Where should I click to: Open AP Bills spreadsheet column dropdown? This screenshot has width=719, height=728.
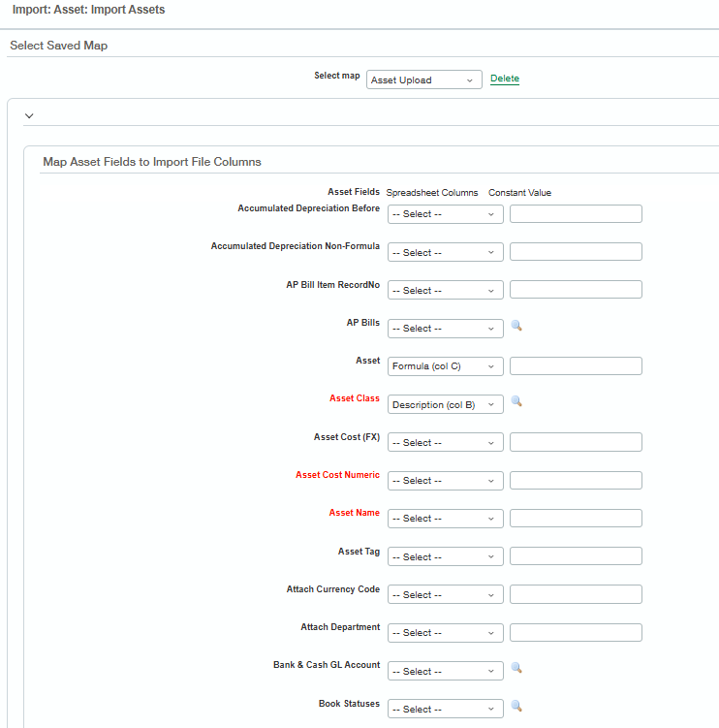click(445, 329)
